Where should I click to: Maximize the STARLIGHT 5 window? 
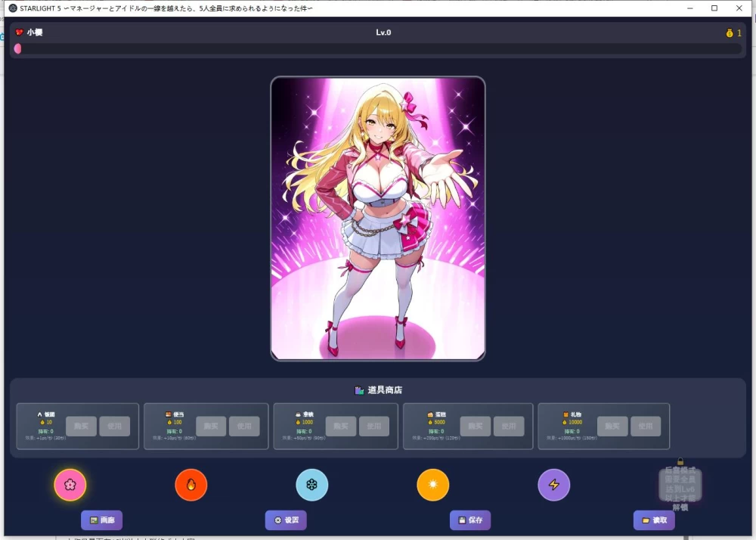(x=714, y=8)
